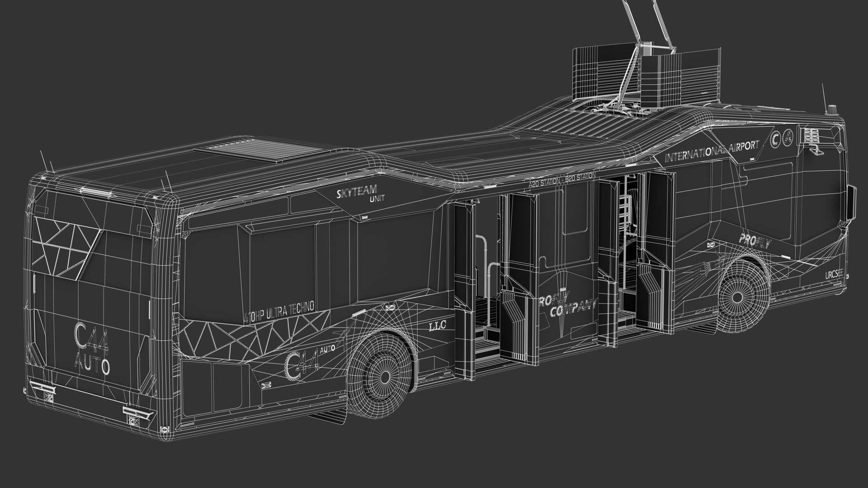Click the LLC text above rear wheel
The height and width of the screenshot is (488, 868).
(x=437, y=325)
